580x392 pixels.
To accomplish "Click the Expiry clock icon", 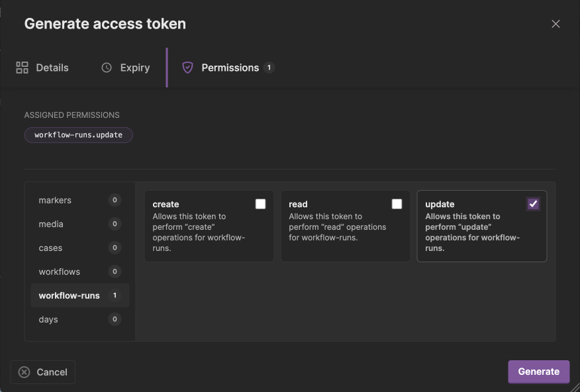I will (107, 68).
